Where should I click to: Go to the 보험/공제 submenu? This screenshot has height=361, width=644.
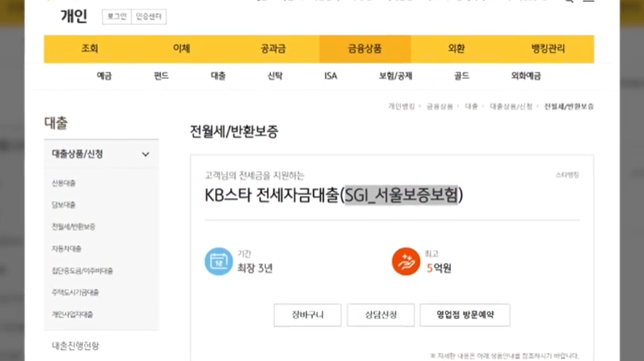click(x=396, y=75)
